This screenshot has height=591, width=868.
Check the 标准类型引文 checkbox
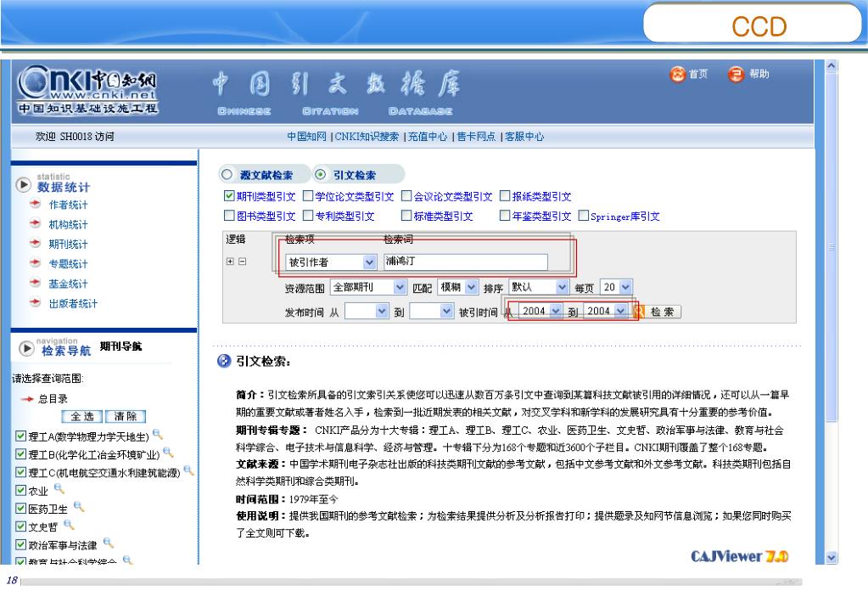406,215
